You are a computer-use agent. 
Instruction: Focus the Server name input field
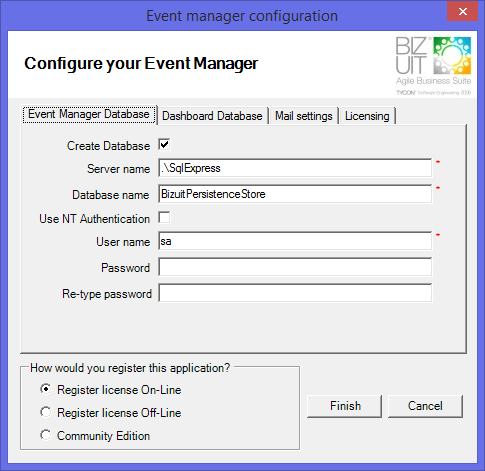pyautogui.click(x=295, y=168)
